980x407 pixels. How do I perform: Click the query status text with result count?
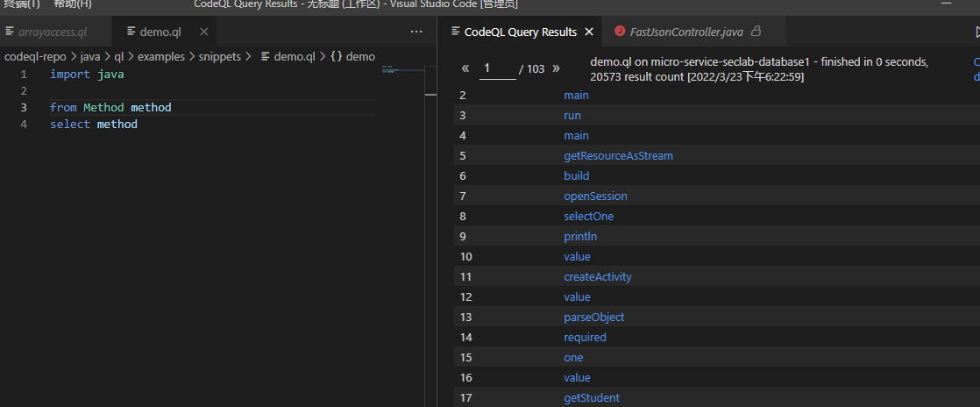pos(759,69)
